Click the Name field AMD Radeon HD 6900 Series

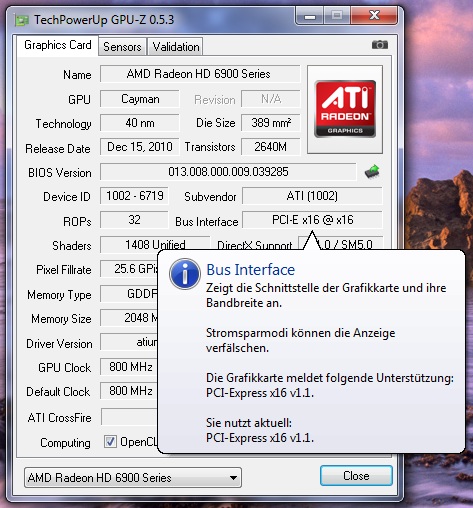coord(200,74)
